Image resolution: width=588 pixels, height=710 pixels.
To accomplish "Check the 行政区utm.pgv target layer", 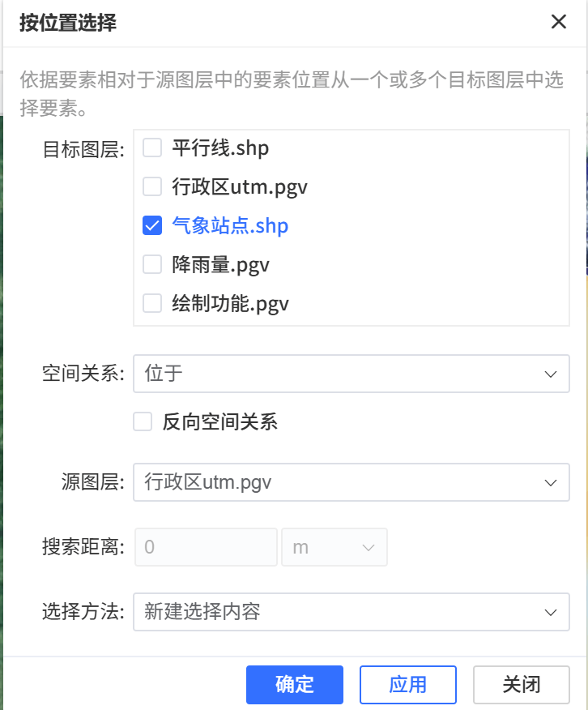I will pos(151,186).
